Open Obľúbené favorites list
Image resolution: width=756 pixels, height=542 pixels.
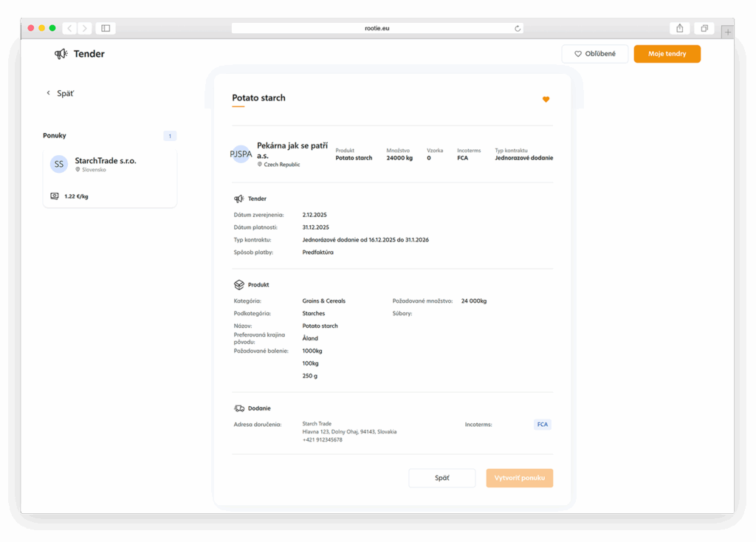click(594, 54)
